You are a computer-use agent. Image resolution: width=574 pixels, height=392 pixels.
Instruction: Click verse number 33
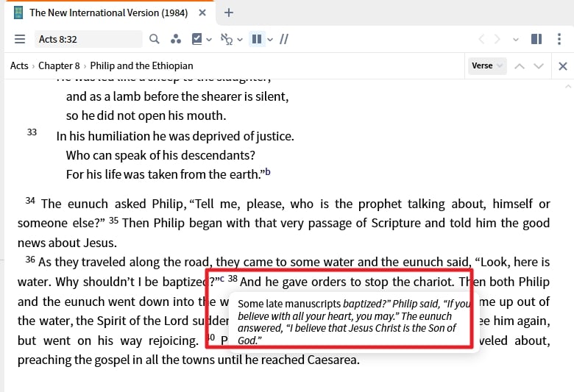pos(32,132)
